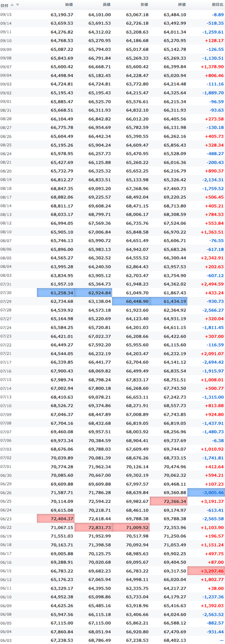Select the red highlighted 72,366.34 closing cell
This screenshot has width=225, height=644.
click(x=168, y=500)
